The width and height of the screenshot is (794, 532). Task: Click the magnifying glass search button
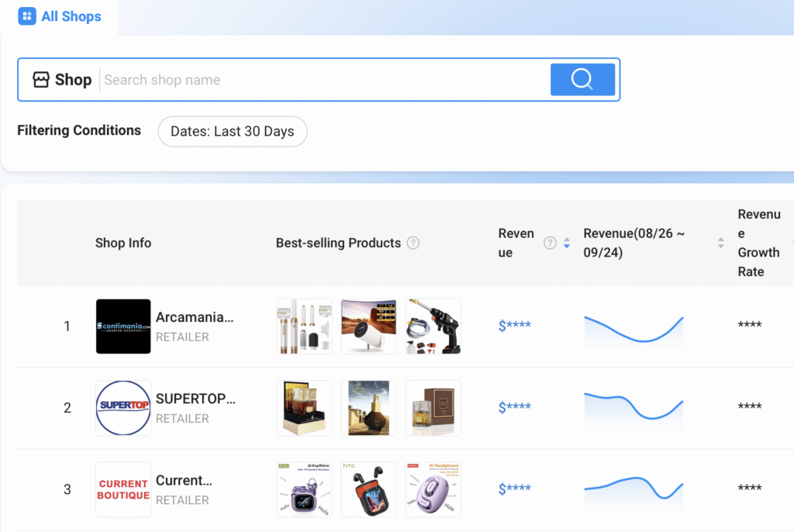pyautogui.click(x=582, y=79)
